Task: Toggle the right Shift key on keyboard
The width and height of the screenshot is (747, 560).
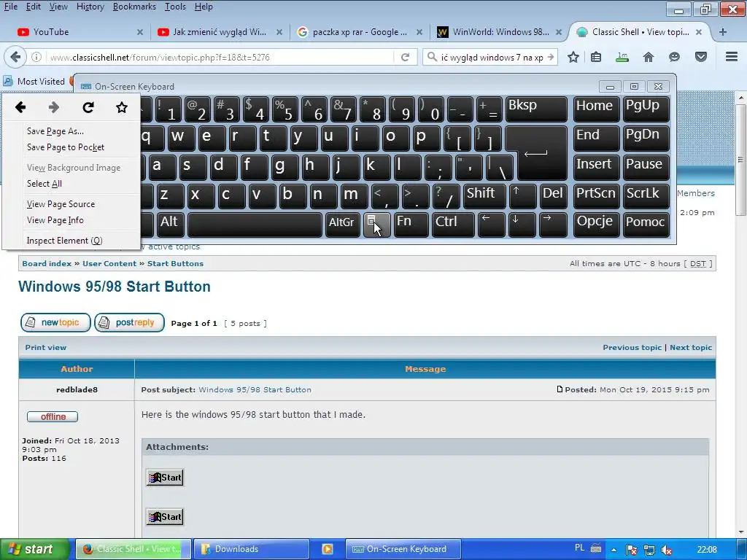Action: click(x=484, y=195)
